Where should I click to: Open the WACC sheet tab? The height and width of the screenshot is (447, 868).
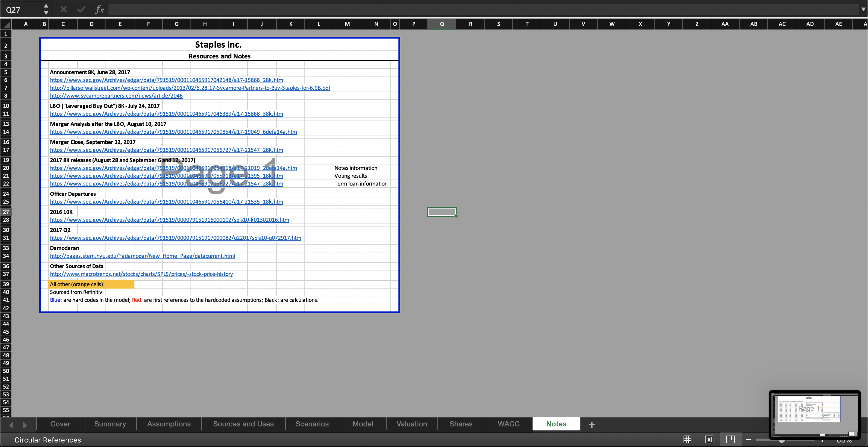(x=508, y=424)
